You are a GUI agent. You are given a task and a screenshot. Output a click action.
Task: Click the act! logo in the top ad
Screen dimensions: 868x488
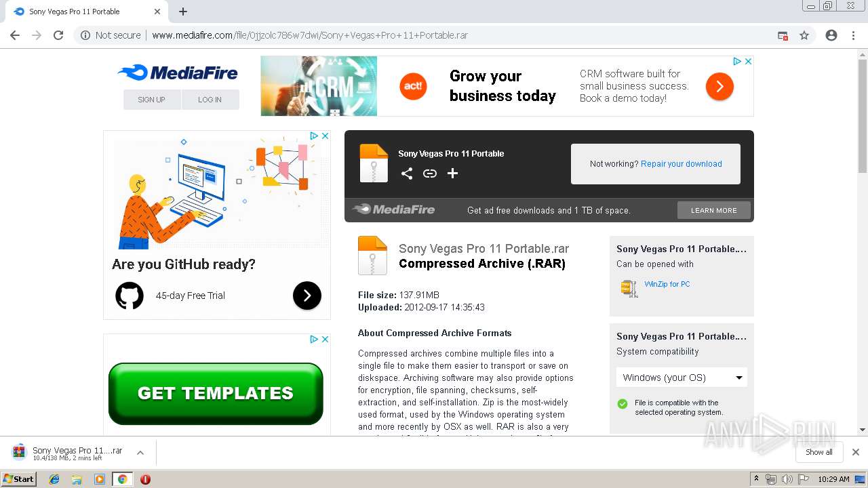tap(414, 86)
